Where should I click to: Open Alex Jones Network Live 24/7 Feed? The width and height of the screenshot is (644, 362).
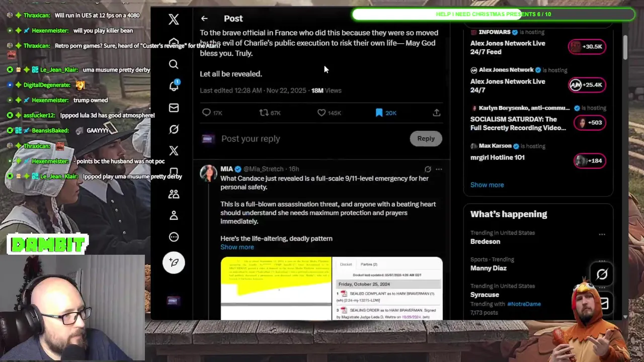click(508, 47)
